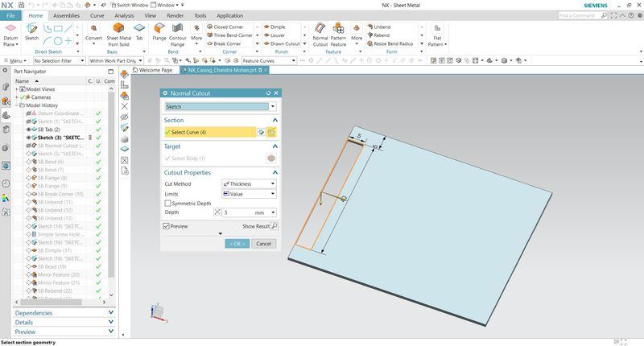Select the Break Corner command
The height and width of the screenshot is (346, 644).
click(x=224, y=43)
